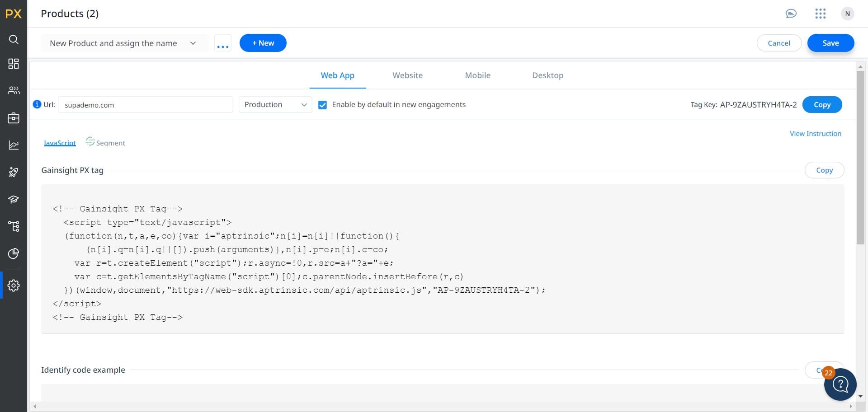The width and height of the screenshot is (868, 412).
Task: Open the knowledge center graduation cap icon
Action: (x=14, y=199)
